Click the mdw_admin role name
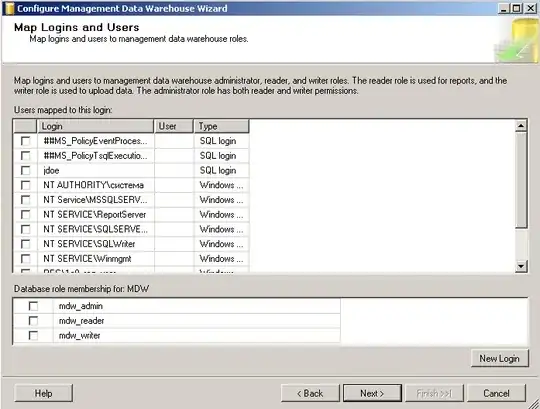The height and width of the screenshot is (409, 540). coord(81,306)
